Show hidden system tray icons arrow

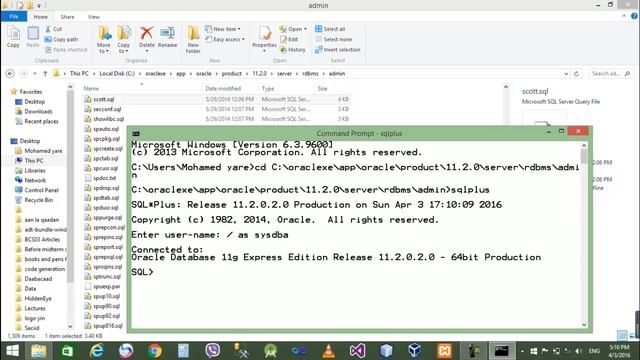point(522,351)
